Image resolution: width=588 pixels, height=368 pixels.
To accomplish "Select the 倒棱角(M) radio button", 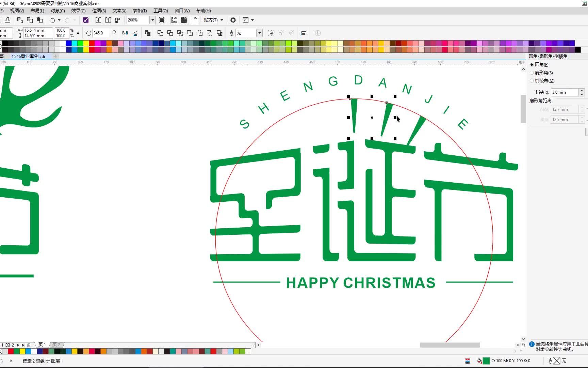I will [532, 81].
